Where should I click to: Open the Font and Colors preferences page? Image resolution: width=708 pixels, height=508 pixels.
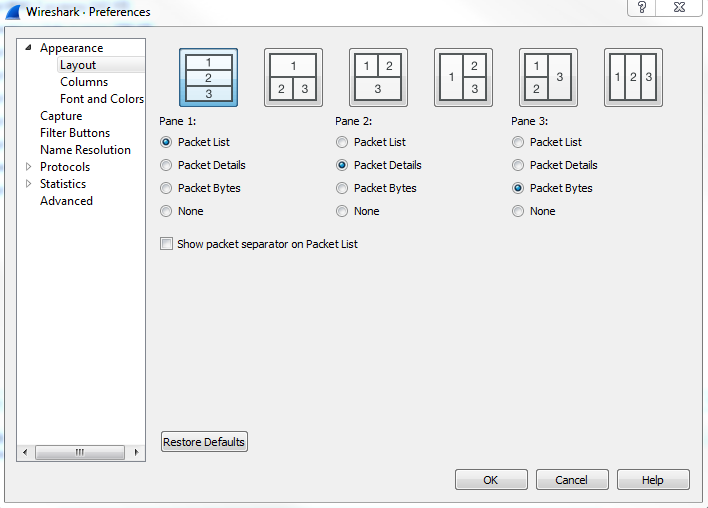pyautogui.click(x=101, y=99)
